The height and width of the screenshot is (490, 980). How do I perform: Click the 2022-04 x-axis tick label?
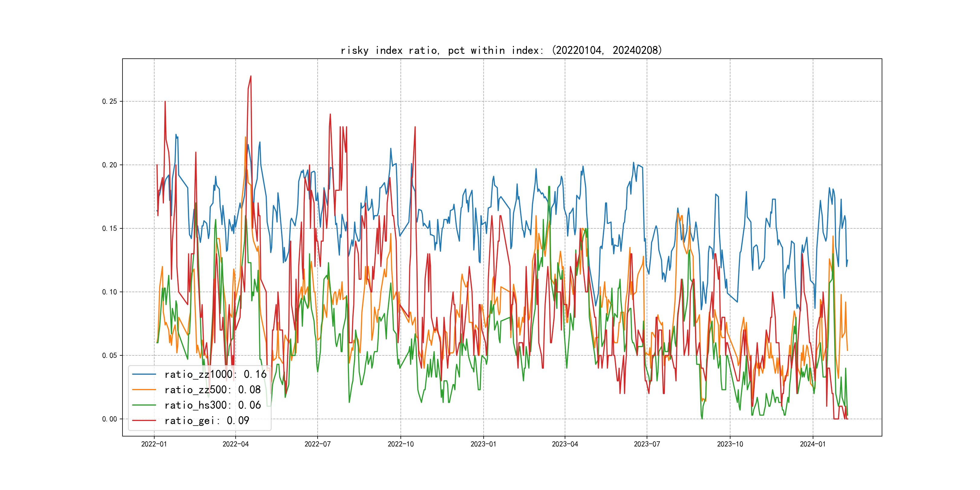point(236,444)
